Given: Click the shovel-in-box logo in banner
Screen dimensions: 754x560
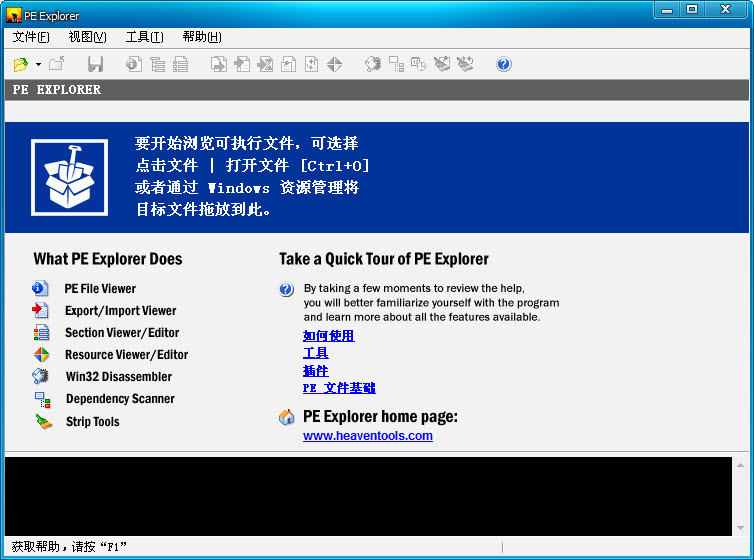Looking at the screenshot, I should coord(69,177).
